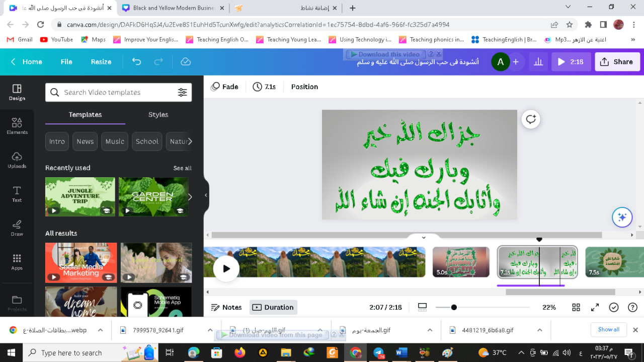
Task: Click the Search Video templates field
Action: pos(118,92)
